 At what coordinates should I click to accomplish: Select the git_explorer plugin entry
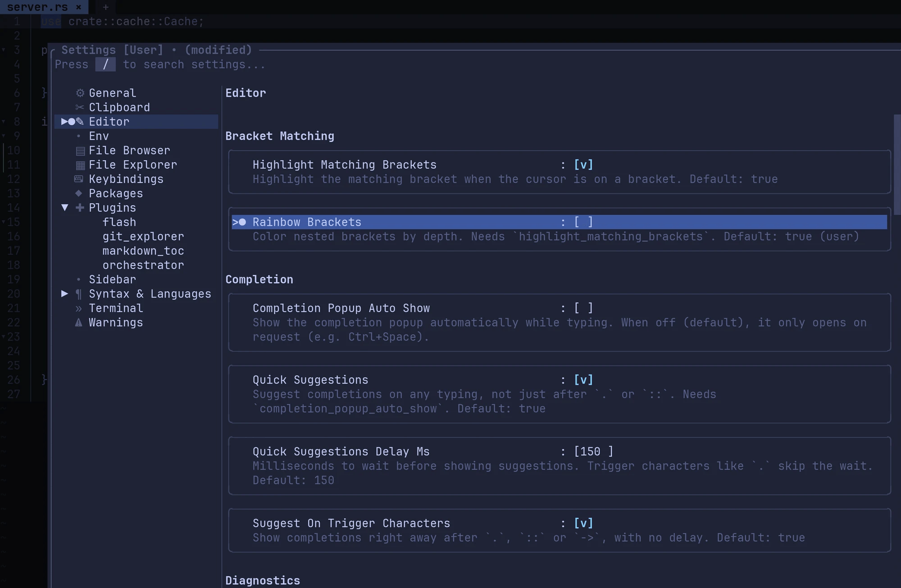pyautogui.click(x=143, y=236)
